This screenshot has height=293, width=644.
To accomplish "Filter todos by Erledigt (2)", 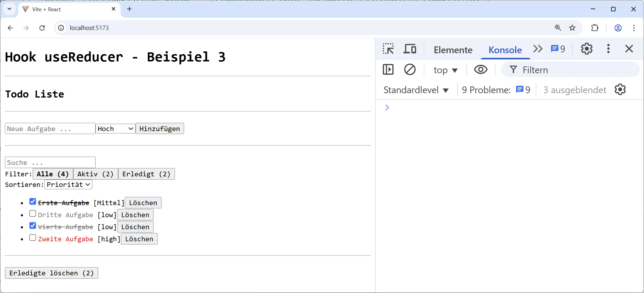I will click(x=146, y=174).
